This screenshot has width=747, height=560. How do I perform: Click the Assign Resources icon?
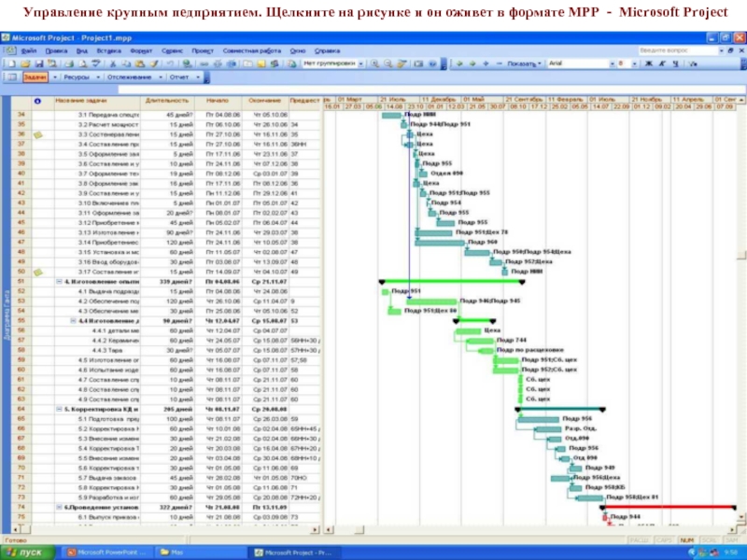(x=275, y=63)
